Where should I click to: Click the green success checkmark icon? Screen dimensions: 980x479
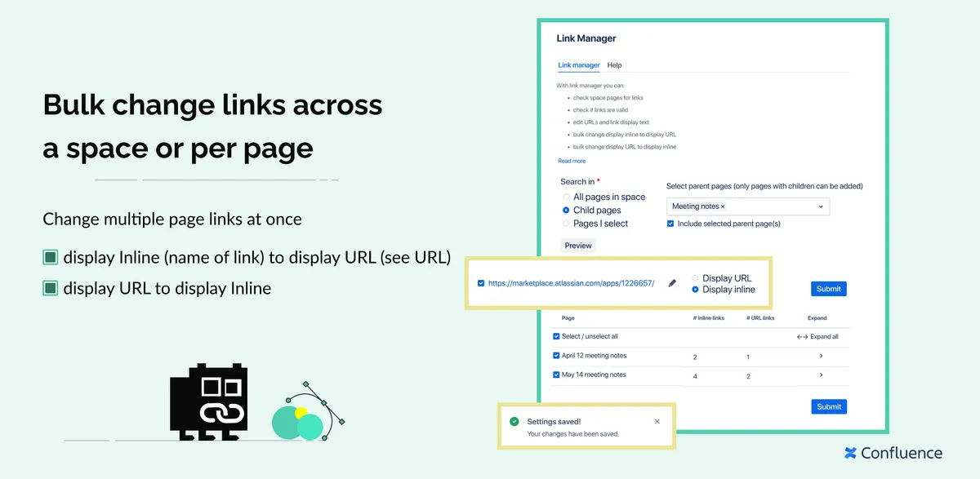(x=514, y=422)
